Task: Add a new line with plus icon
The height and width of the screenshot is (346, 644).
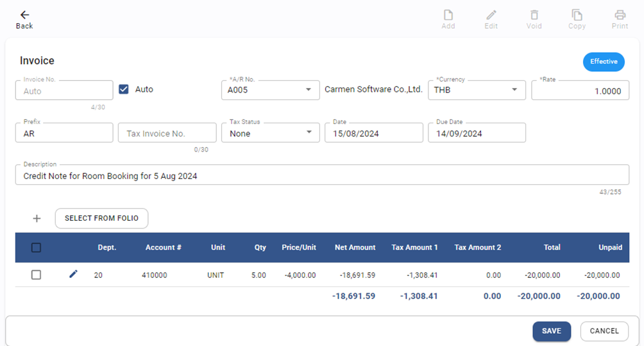Action: pos(37,218)
